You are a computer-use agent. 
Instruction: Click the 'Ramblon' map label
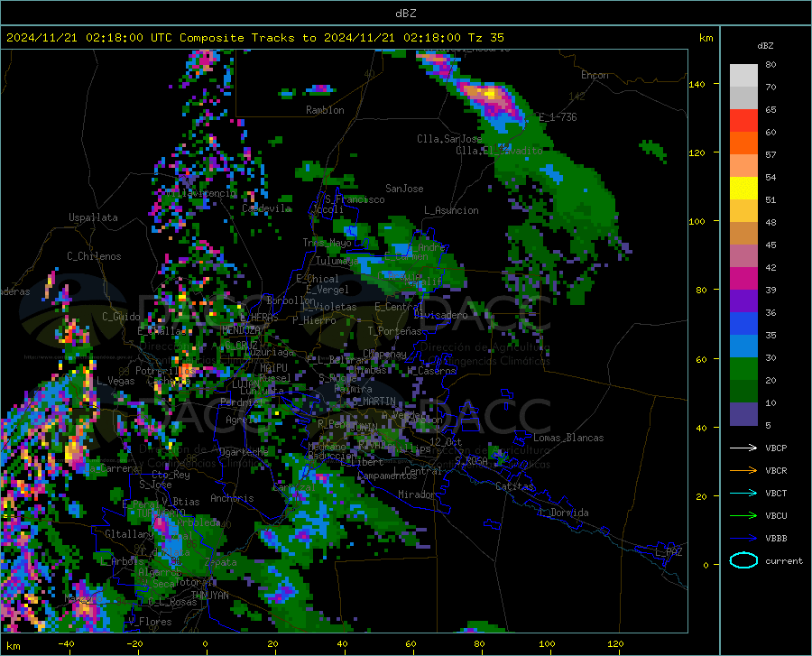[325, 110]
